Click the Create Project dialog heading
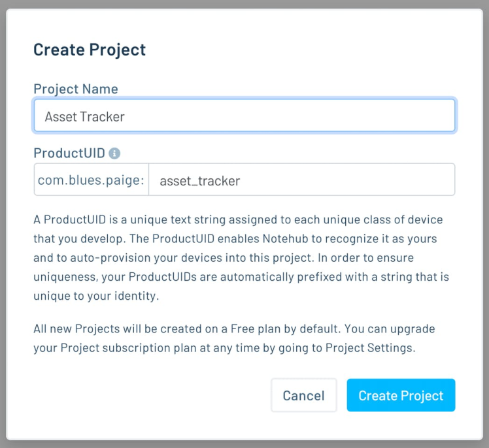 coord(90,49)
